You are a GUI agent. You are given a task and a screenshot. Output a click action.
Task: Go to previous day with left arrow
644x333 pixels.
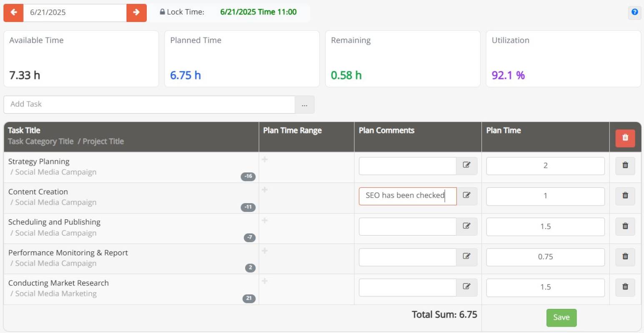[x=14, y=12]
